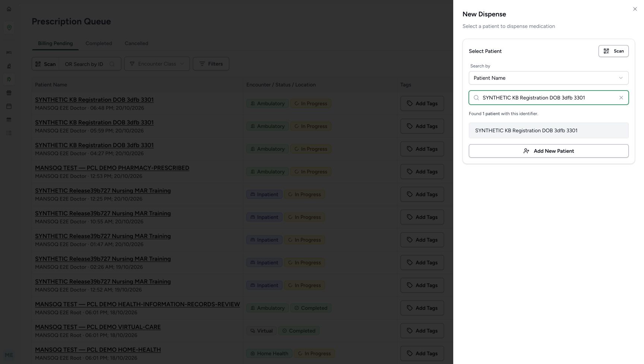The image size is (644, 364).
Task: Open the list icon in sidebar
Action: pyautogui.click(x=9, y=133)
